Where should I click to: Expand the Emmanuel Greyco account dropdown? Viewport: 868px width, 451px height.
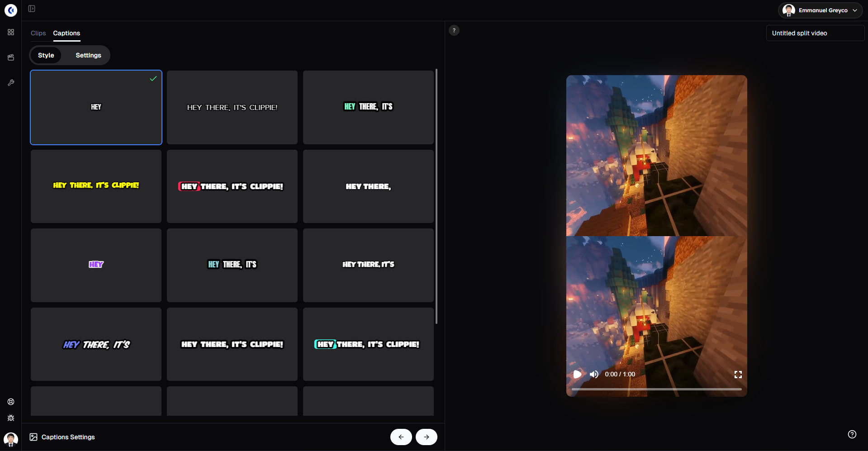820,10
